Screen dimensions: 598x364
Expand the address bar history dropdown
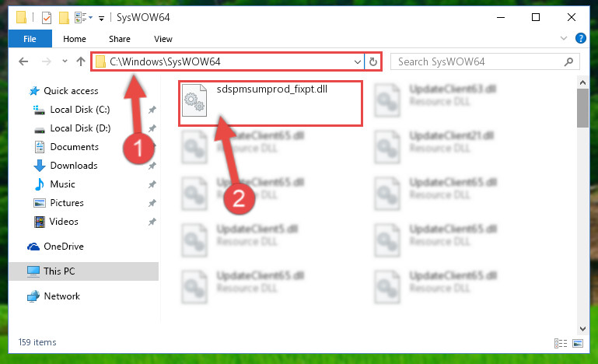[358, 61]
